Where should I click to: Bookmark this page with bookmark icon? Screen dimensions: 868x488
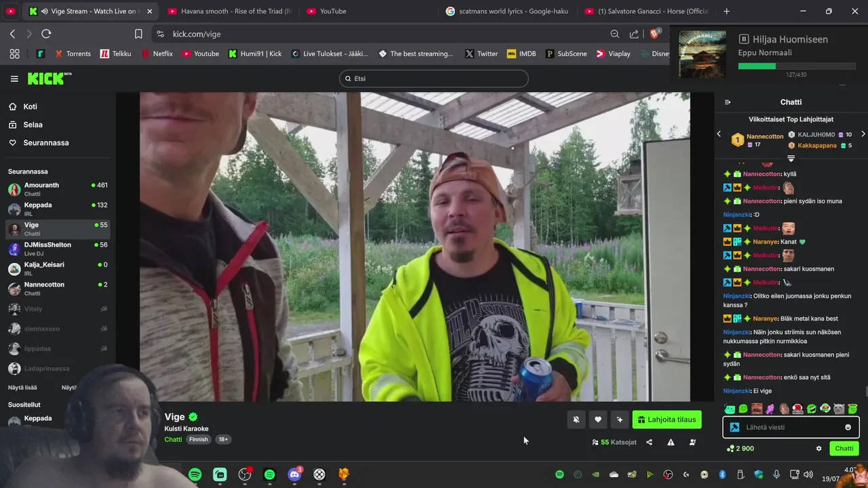click(138, 34)
